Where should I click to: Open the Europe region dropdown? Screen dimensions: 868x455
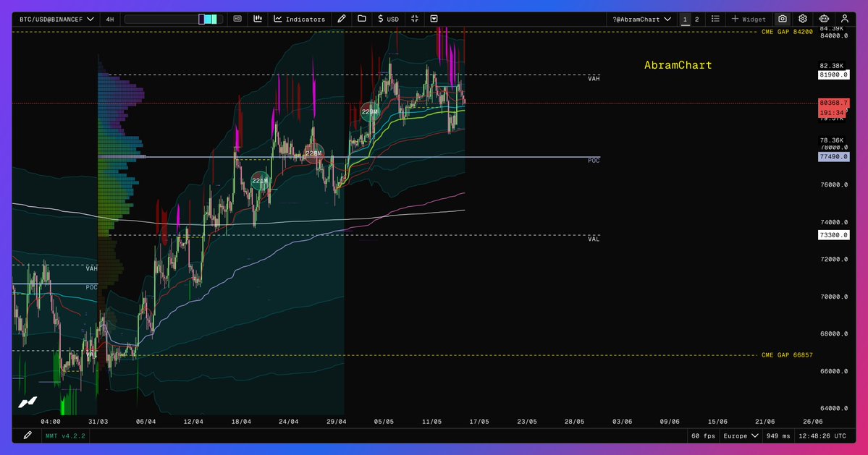741,436
